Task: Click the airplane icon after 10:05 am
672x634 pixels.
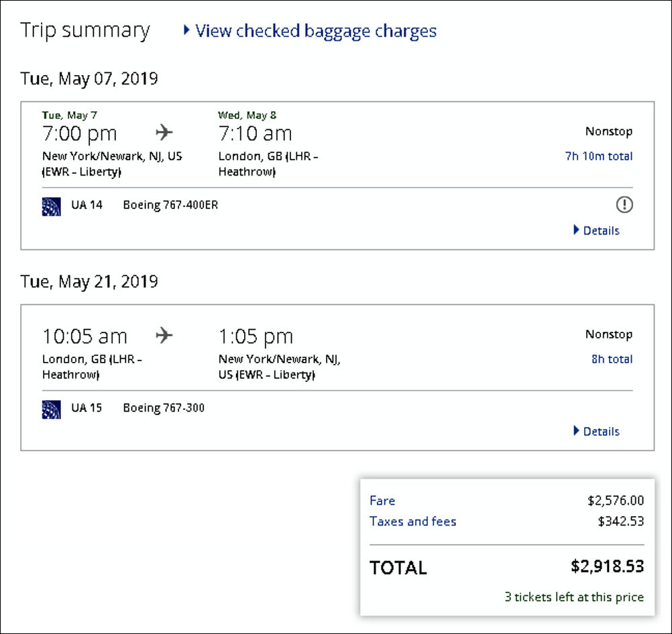Action: (x=164, y=335)
